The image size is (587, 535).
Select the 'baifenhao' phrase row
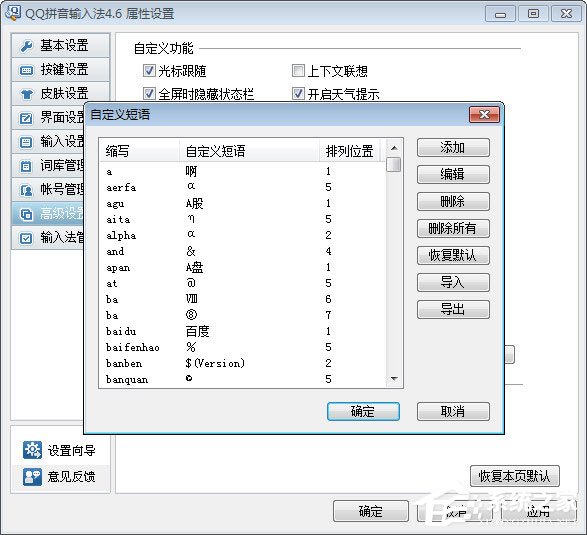click(243, 347)
